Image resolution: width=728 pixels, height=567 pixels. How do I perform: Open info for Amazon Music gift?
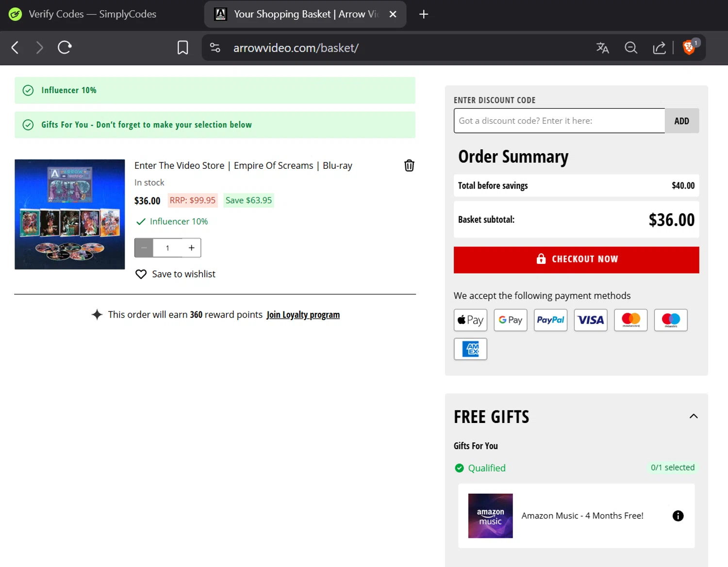click(x=678, y=516)
